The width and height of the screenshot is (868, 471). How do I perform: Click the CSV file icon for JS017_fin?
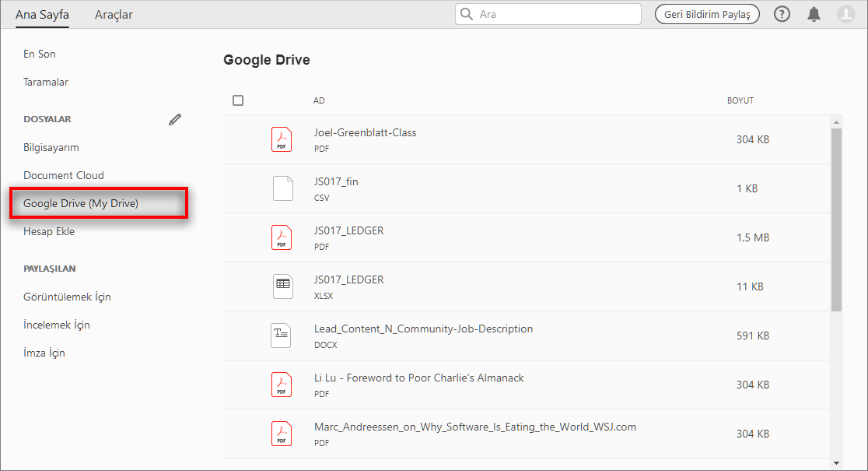(x=283, y=188)
